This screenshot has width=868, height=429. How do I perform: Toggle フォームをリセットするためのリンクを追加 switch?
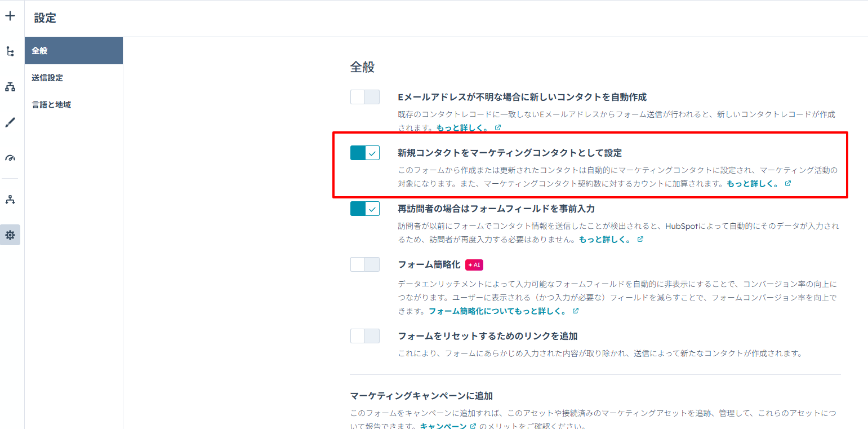click(364, 336)
